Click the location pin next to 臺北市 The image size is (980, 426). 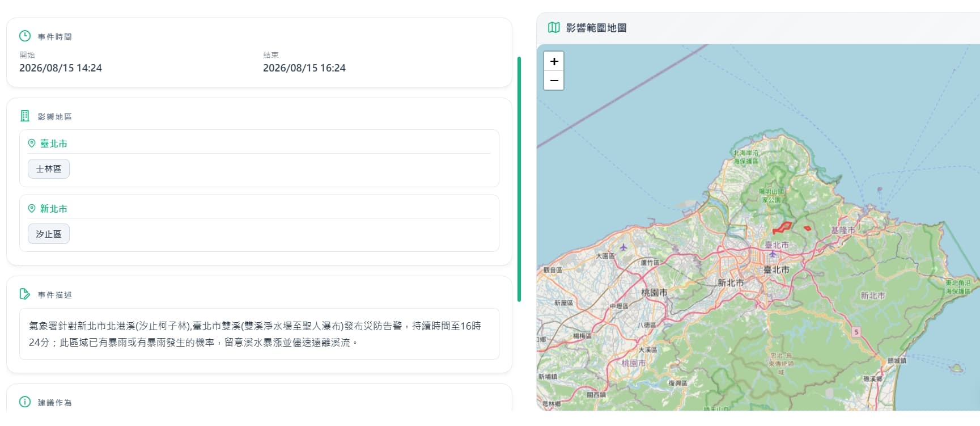pos(32,144)
